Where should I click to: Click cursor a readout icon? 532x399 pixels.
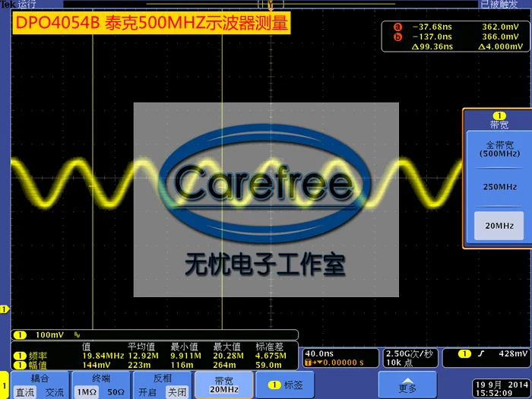[397, 27]
